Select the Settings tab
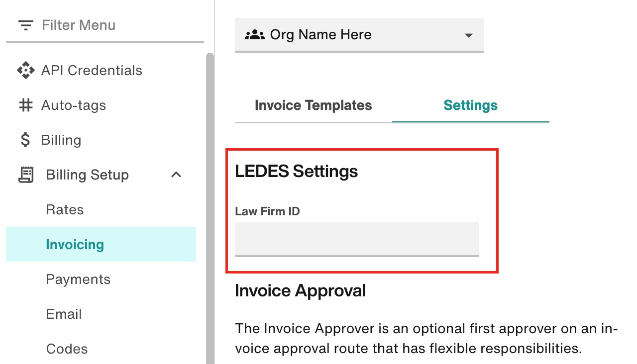 pyautogui.click(x=470, y=105)
